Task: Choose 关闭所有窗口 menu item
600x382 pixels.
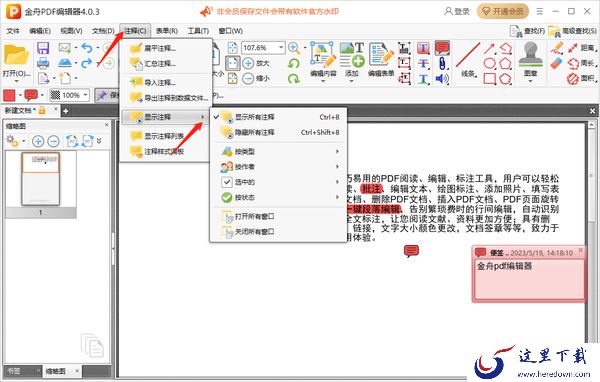Action: click(278, 232)
